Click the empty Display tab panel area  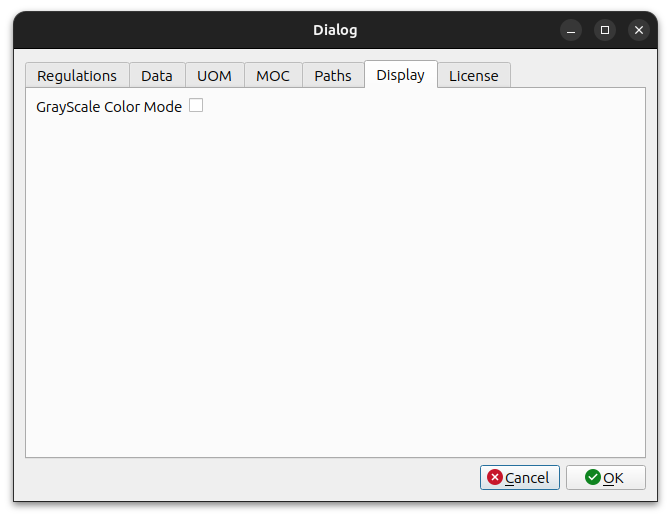point(335,290)
